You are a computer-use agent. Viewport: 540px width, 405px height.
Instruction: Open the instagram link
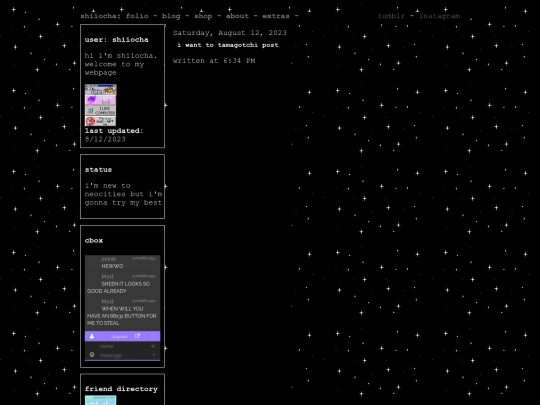point(439,16)
